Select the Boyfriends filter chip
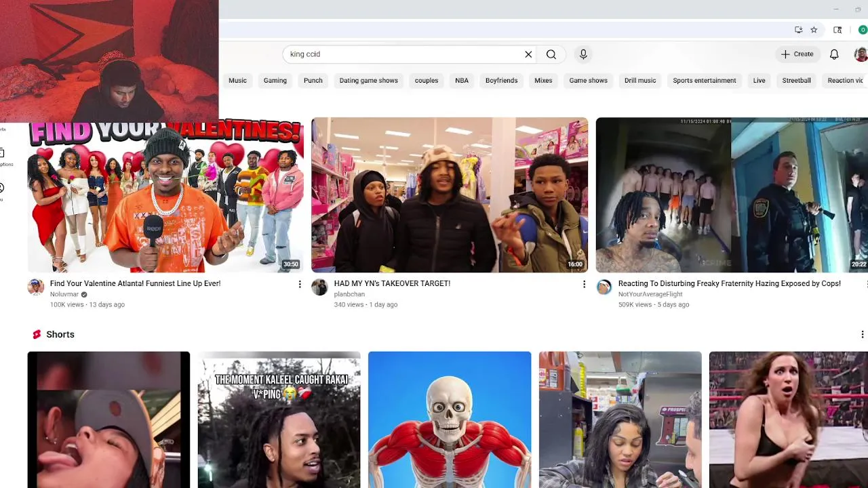 pyautogui.click(x=501, y=81)
